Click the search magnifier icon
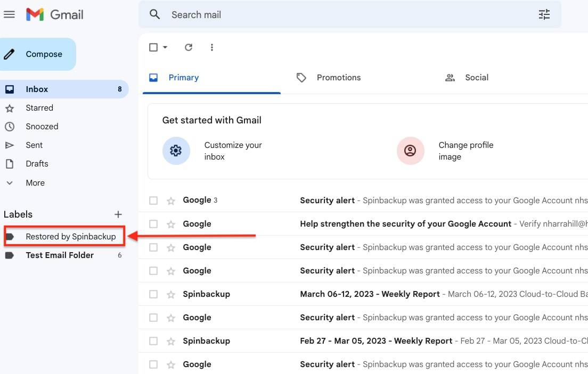The width and height of the screenshot is (588, 374). (x=154, y=14)
